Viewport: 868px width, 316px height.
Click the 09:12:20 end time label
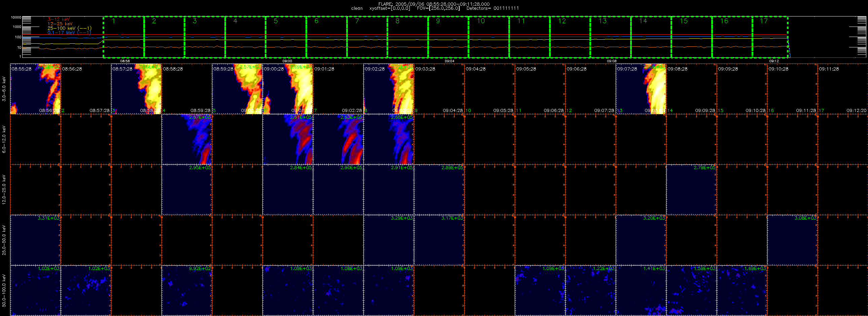[x=856, y=110]
